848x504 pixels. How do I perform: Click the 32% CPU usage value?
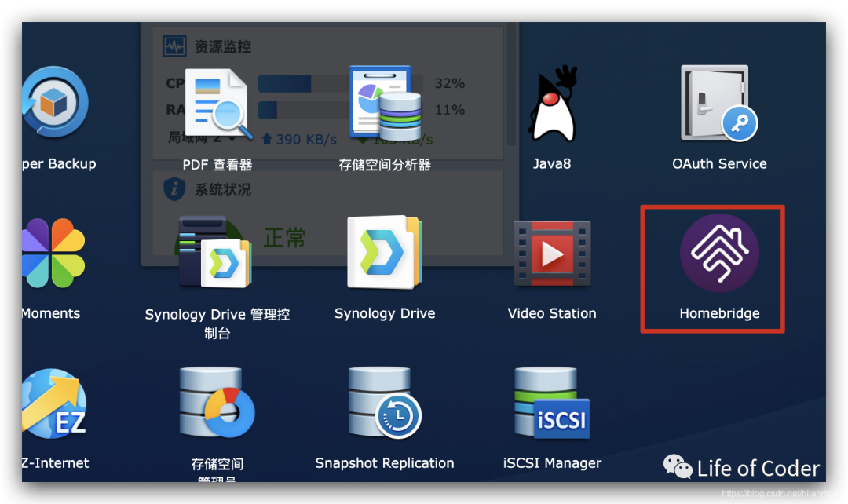tap(449, 83)
